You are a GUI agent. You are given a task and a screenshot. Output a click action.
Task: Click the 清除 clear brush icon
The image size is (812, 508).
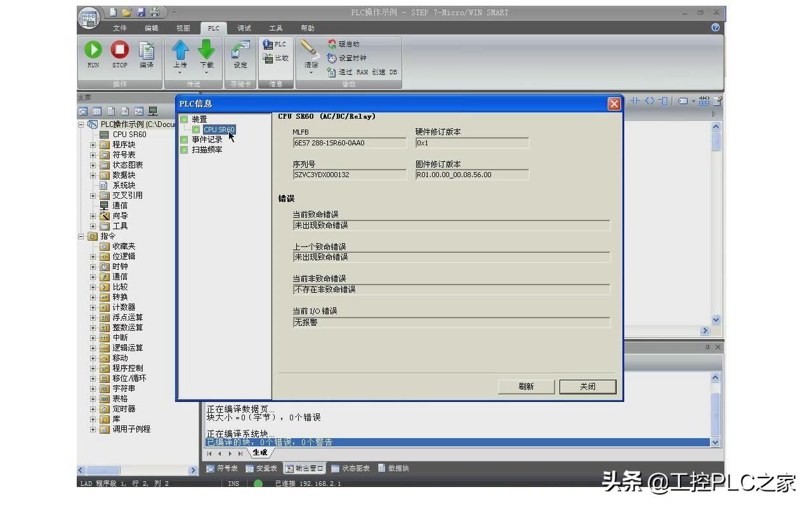coord(310,49)
